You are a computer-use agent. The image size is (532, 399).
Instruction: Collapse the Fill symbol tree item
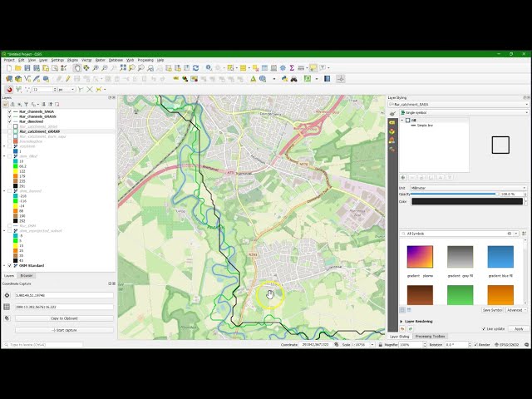(x=402, y=121)
